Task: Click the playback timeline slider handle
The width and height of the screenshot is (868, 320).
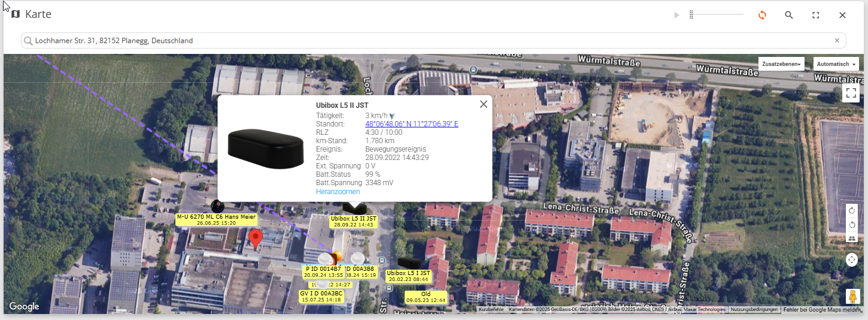Action: (x=691, y=15)
